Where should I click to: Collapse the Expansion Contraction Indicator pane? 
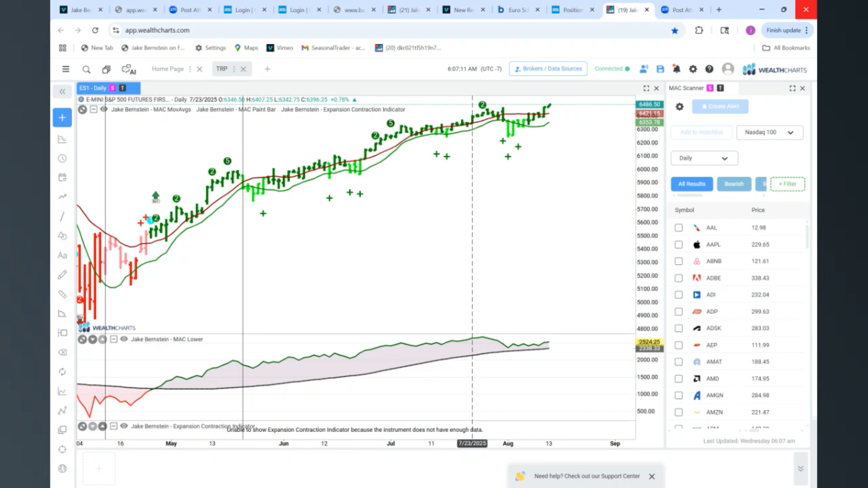pos(113,426)
